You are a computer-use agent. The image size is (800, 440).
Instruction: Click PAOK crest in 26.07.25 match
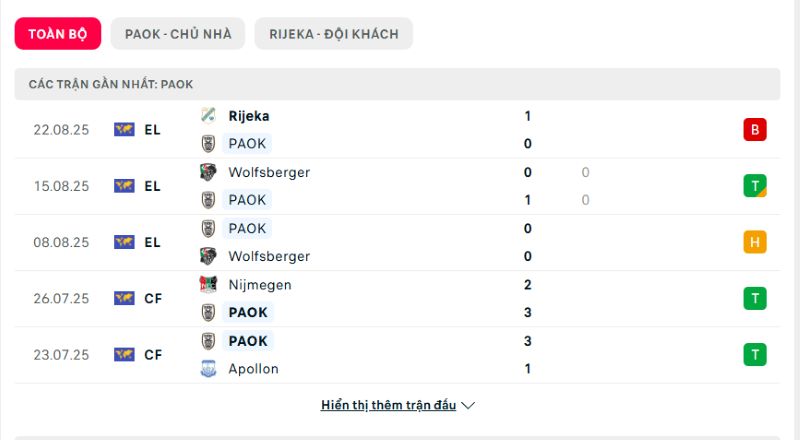click(208, 312)
